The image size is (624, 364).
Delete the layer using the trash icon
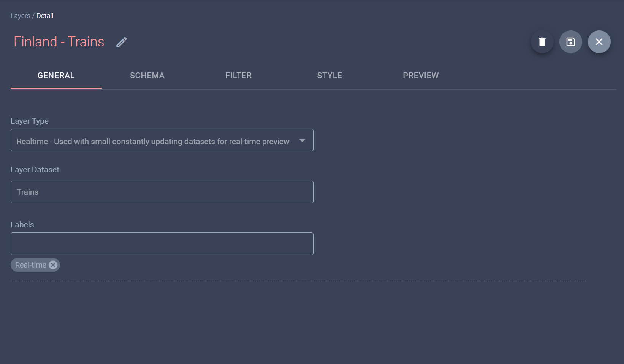(x=542, y=42)
